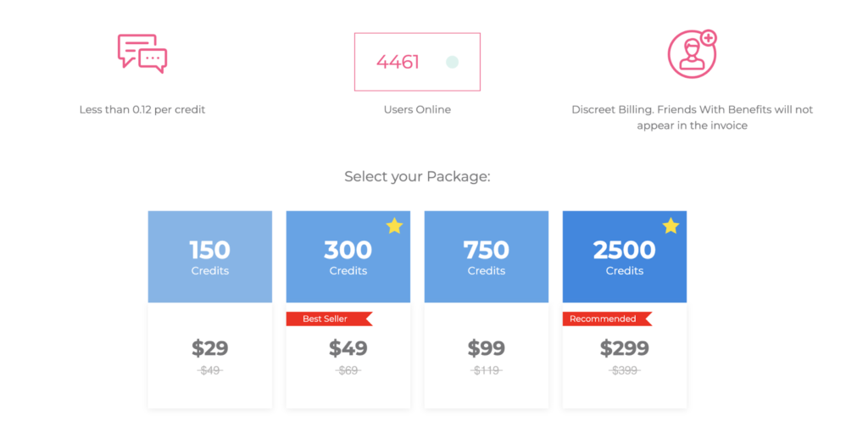Click the 'Less than 0.12 per credit' text
The image size is (868, 427).
[142, 109]
